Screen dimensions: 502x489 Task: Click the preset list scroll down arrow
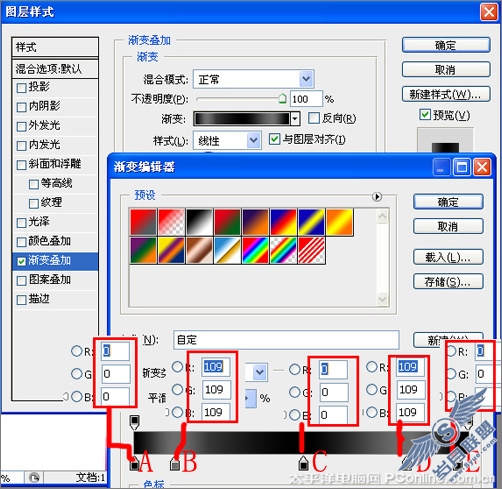click(382, 299)
